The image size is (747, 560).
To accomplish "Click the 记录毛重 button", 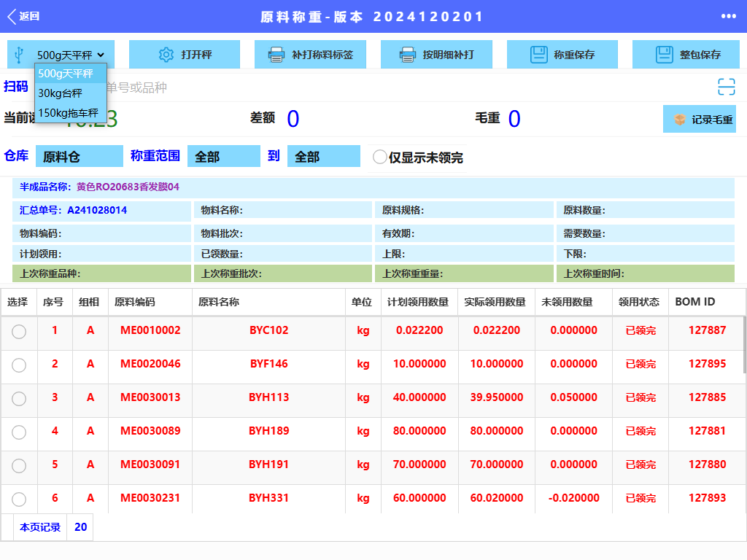I will pos(699,119).
